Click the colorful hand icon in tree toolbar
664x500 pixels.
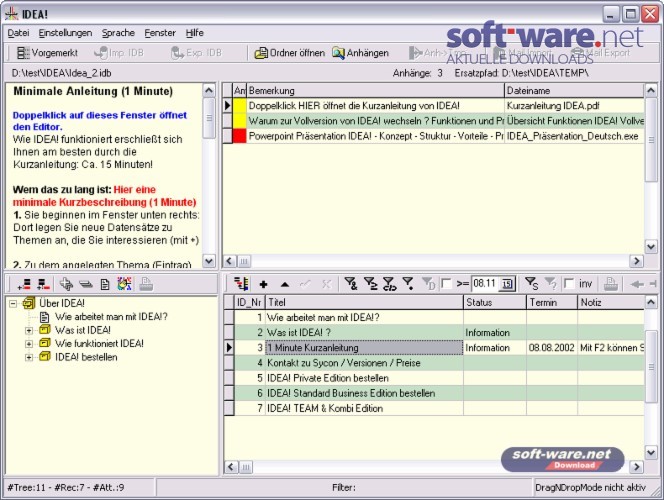tap(124, 284)
